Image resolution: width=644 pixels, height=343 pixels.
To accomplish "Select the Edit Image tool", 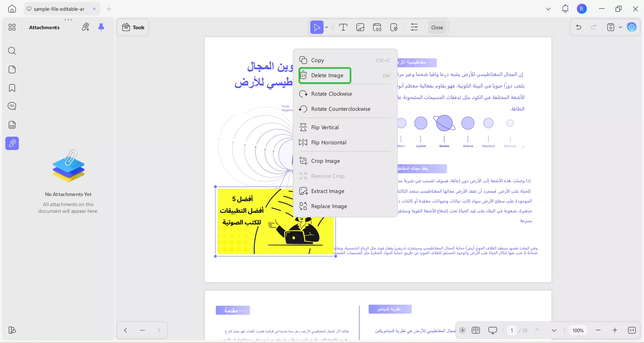I will pos(360,27).
